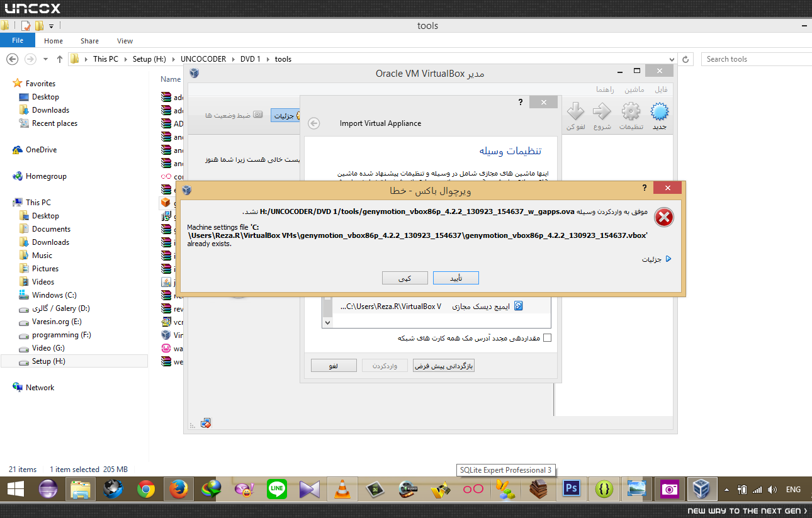
Task: Open the File (فایل) menu in VirtualBox
Action: (x=662, y=89)
